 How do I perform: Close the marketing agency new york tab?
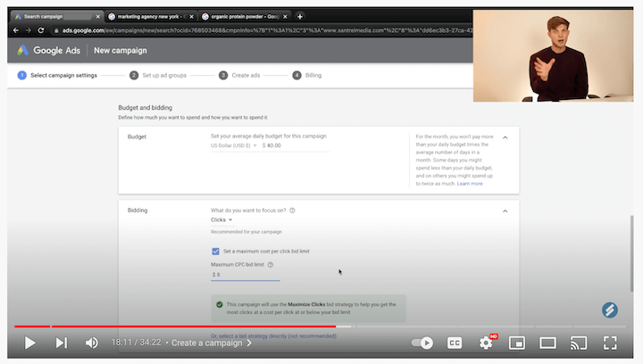[191, 17]
